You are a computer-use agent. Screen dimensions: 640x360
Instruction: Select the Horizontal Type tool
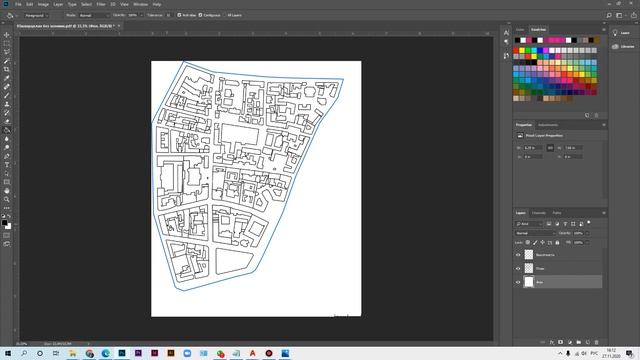7,164
